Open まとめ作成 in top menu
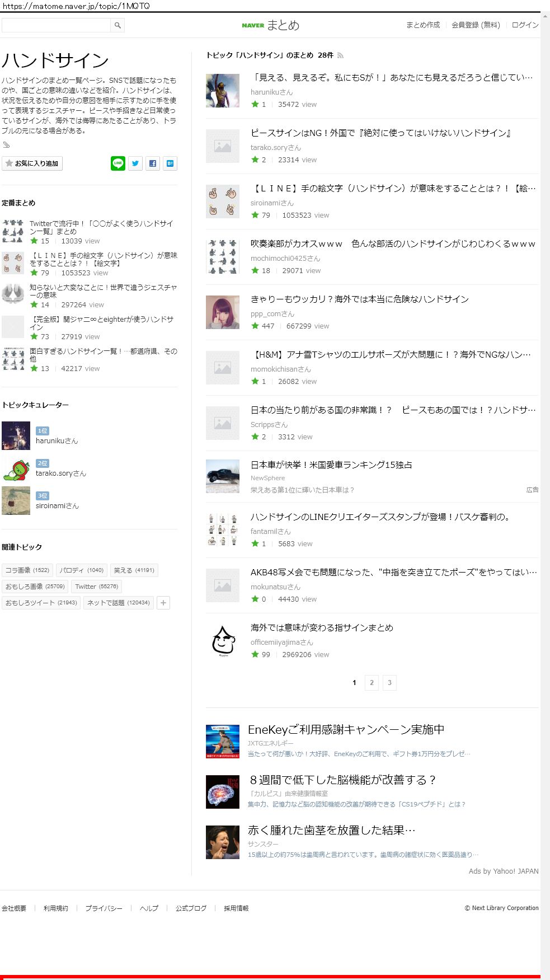This screenshot has width=550, height=980. point(423,25)
